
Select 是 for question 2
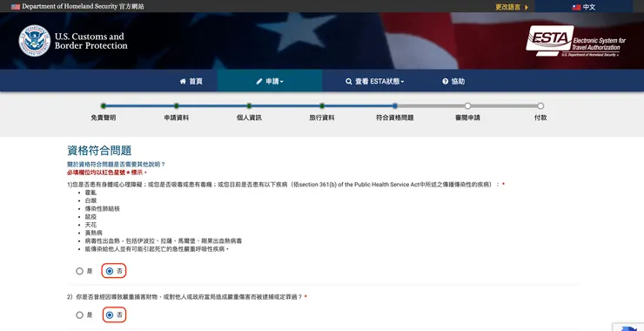pos(80,315)
